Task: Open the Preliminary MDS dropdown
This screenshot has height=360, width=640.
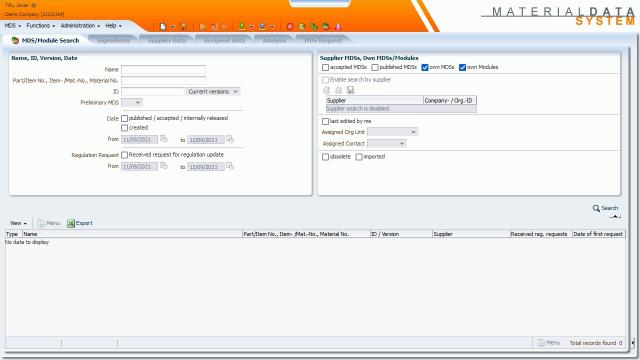Action: tap(132, 102)
